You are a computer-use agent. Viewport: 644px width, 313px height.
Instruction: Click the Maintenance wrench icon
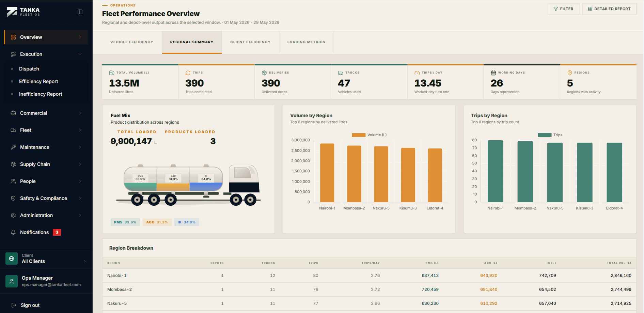13,147
